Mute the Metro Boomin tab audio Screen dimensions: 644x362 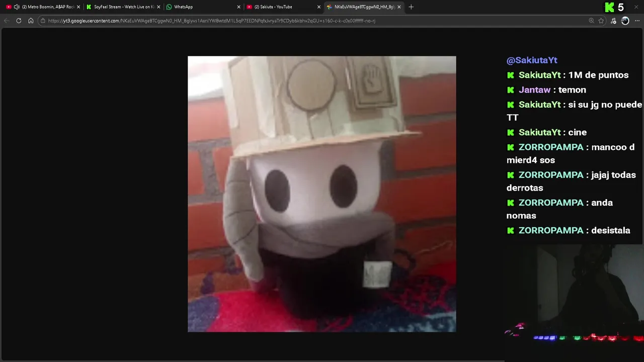pos(17,7)
